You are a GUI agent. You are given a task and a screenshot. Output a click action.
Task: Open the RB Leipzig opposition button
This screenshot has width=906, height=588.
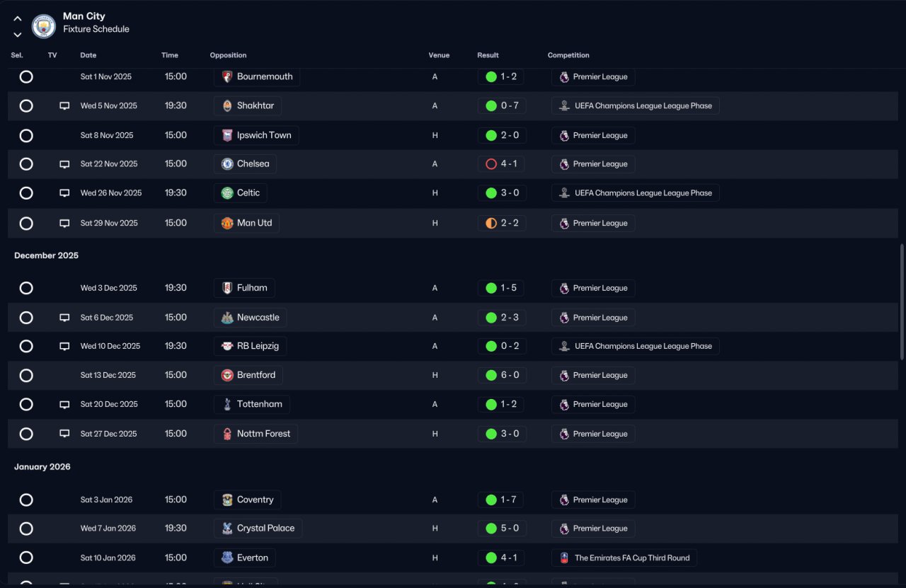coord(250,347)
